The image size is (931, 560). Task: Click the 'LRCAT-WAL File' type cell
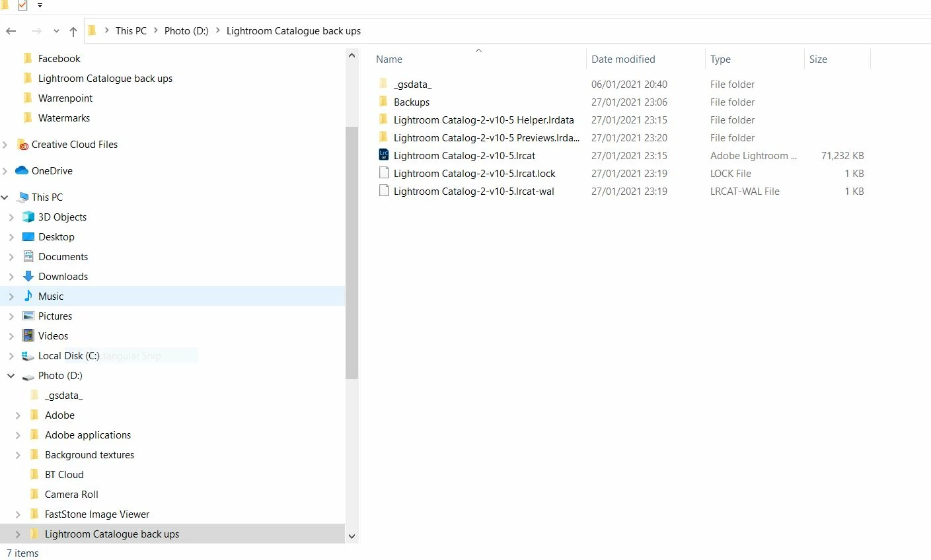tap(745, 192)
